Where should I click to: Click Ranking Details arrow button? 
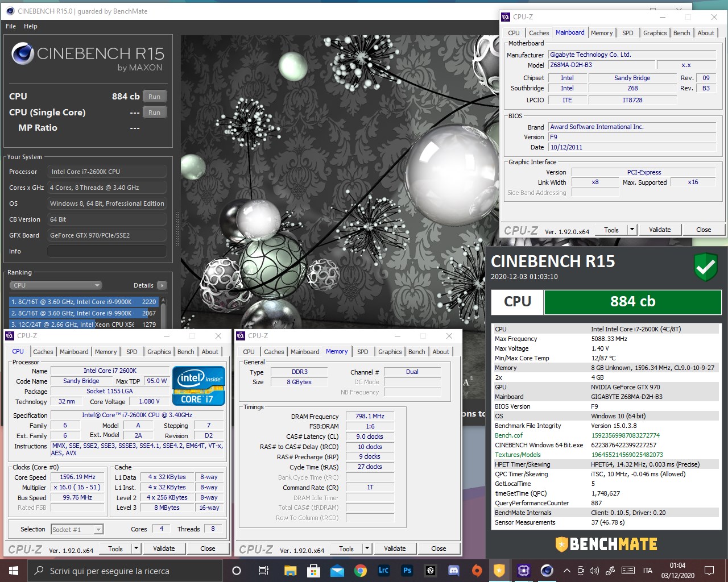162,285
